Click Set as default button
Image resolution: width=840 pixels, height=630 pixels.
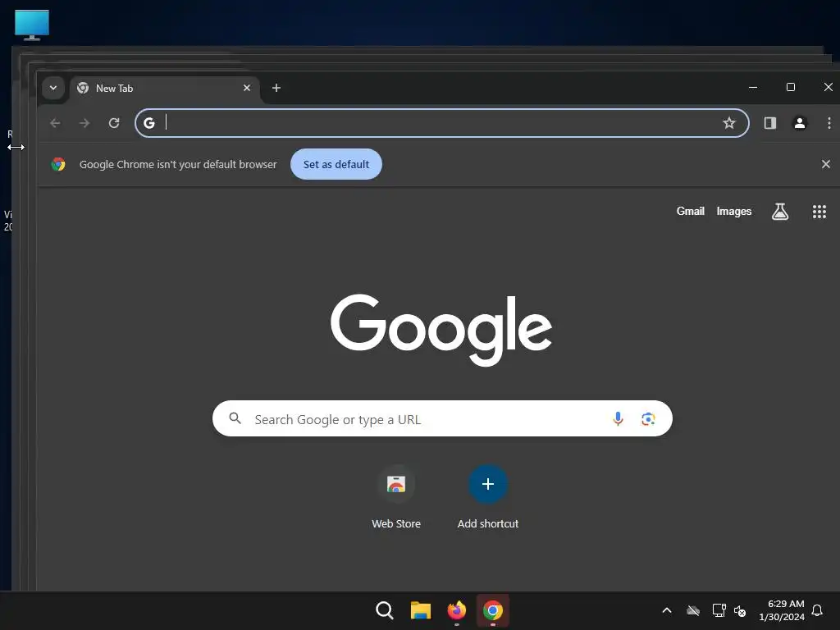tap(336, 164)
